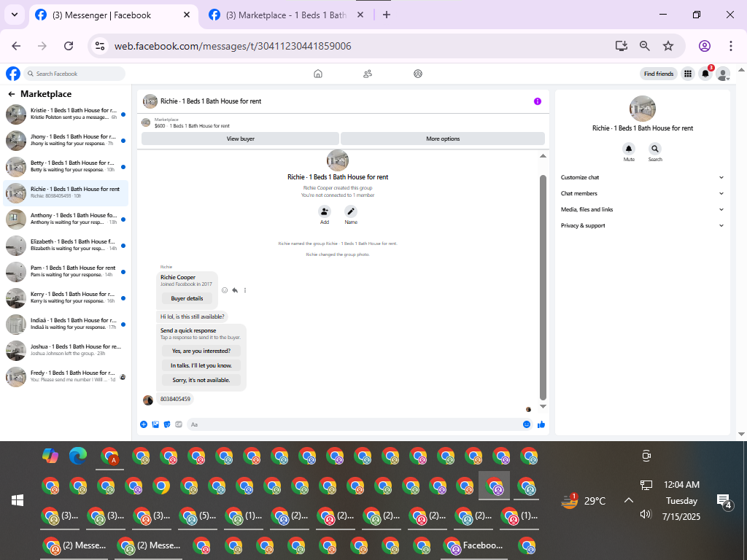Click the View buyer button
The height and width of the screenshot is (560, 747).
coord(240,139)
